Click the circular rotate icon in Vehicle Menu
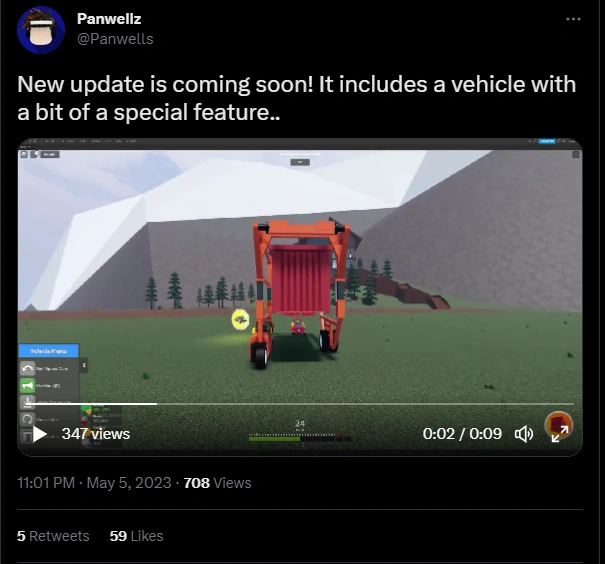 click(27, 419)
